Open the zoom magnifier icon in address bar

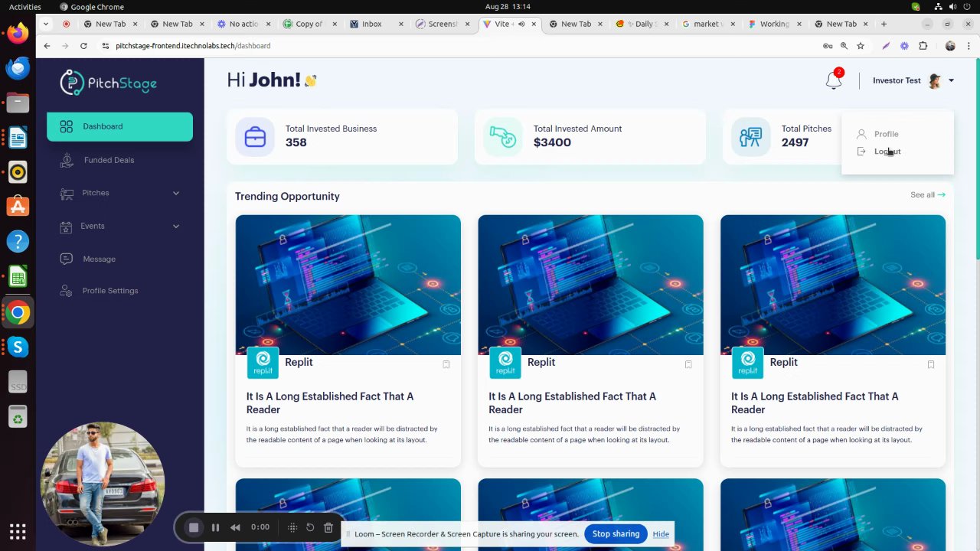pos(844,46)
